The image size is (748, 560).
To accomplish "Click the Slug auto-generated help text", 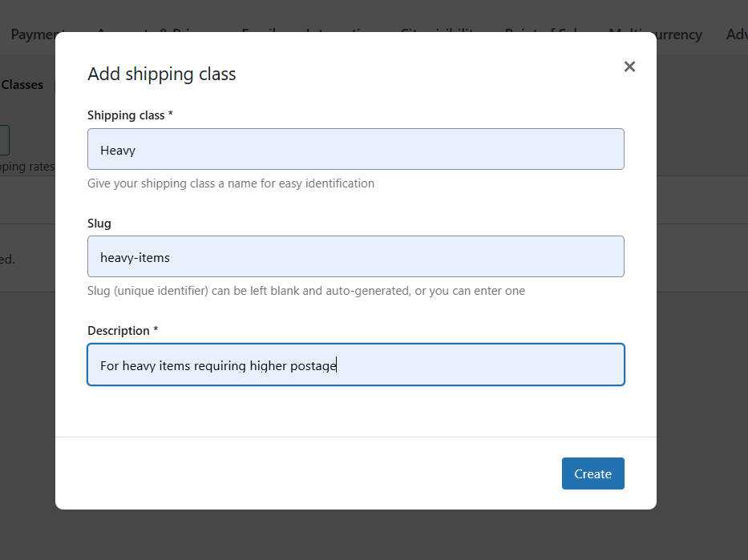I will point(305,291).
